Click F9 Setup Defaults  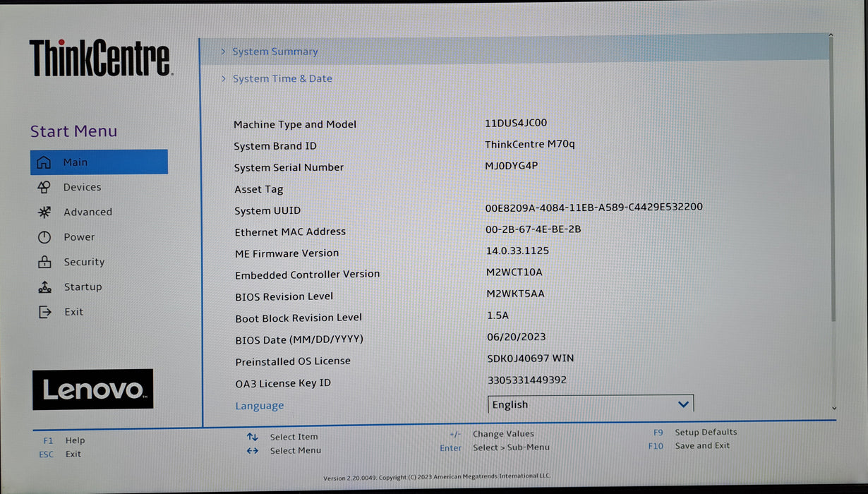click(x=695, y=432)
